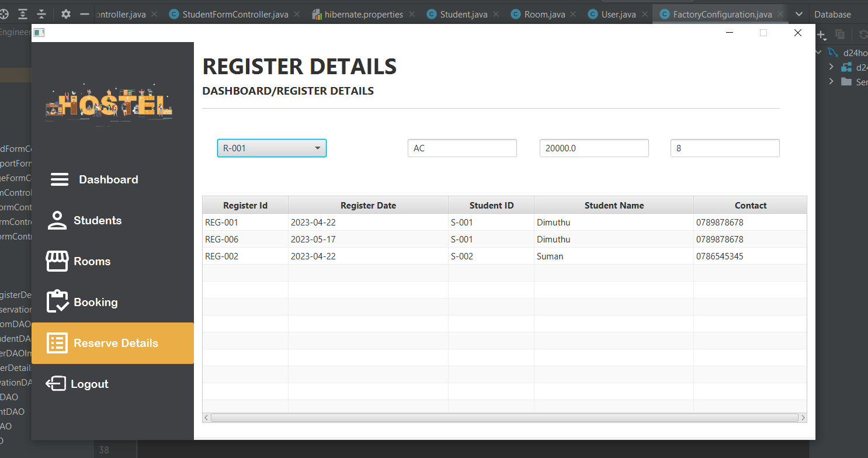Expand hidden editor tabs chevron
This screenshot has width=868, height=458.
(798, 14)
